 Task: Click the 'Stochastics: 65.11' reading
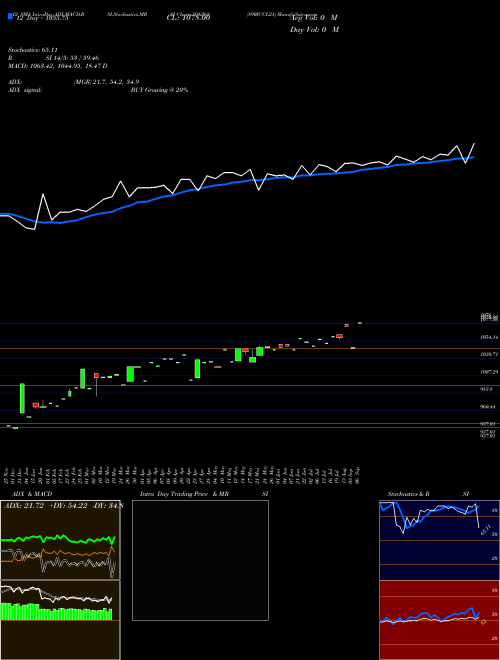33,50
